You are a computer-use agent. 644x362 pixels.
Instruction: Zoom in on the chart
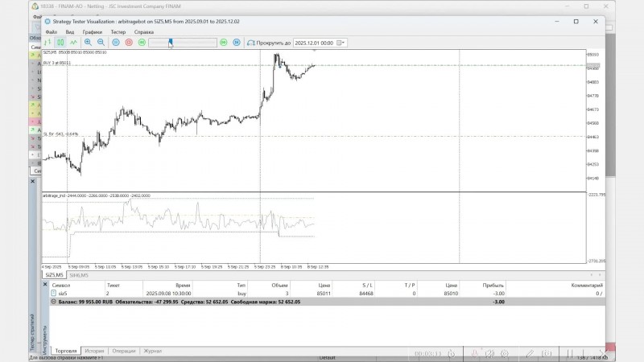tap(88, 43)
